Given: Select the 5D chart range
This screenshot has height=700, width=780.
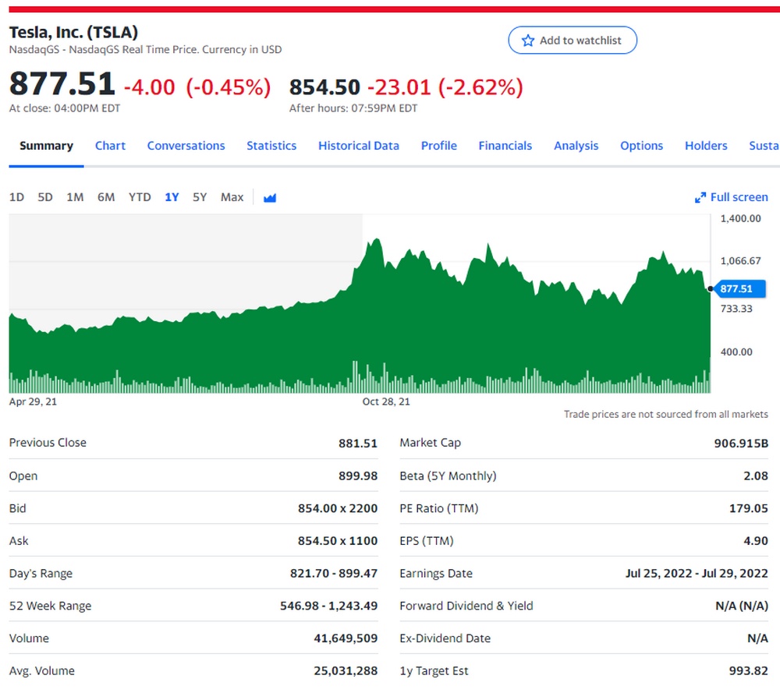Looking at the screenshot, I should click(45, 197).
